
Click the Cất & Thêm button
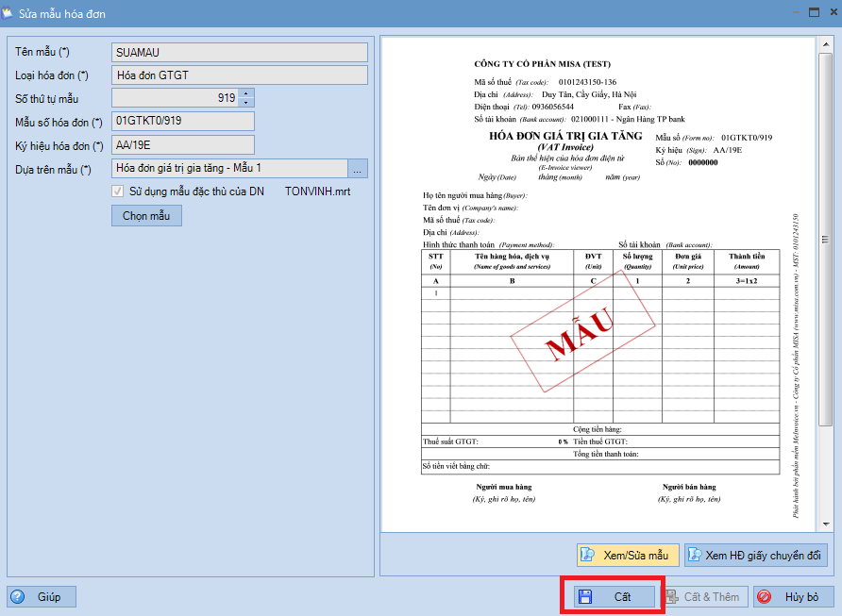coord(704,597)
